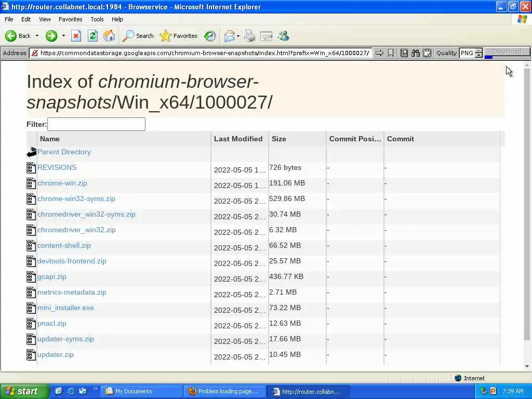Click file icon beside updater.zip
The height and width of the screenshot is (399, 532).
(x=31, y=355)
